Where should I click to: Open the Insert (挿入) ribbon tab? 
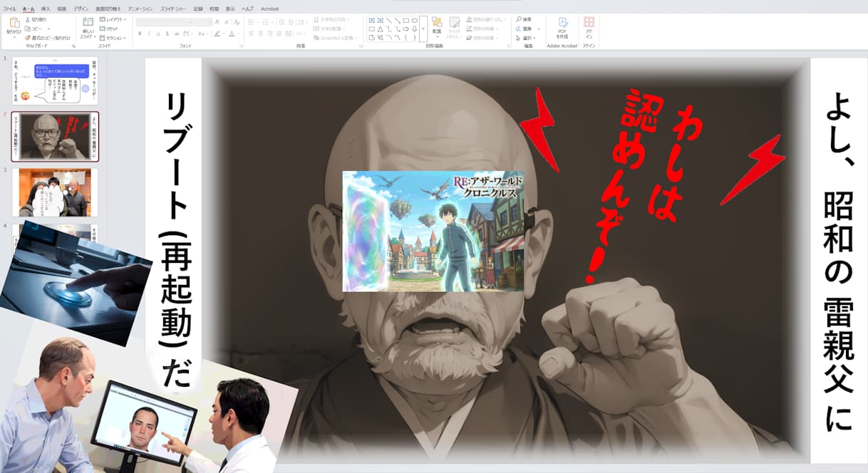46,9
